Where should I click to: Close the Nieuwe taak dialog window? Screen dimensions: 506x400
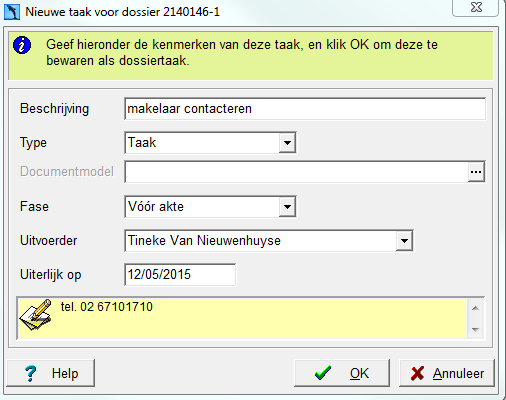point(476,7)
